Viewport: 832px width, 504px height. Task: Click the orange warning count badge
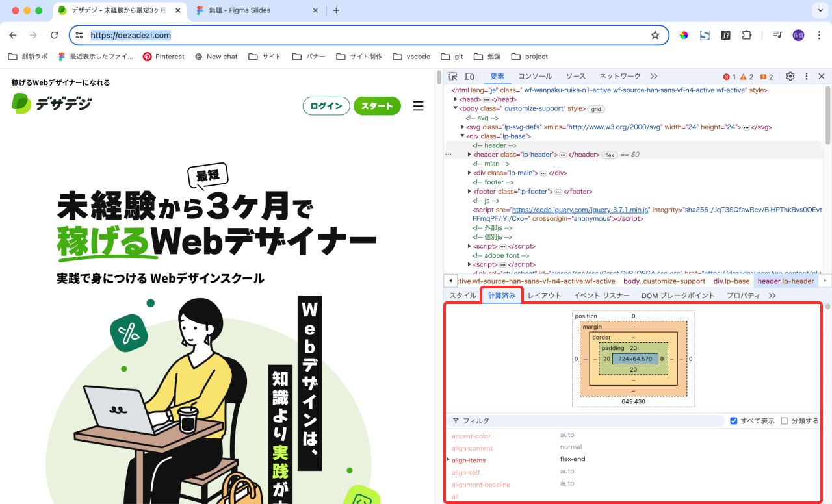pos(747,77)
